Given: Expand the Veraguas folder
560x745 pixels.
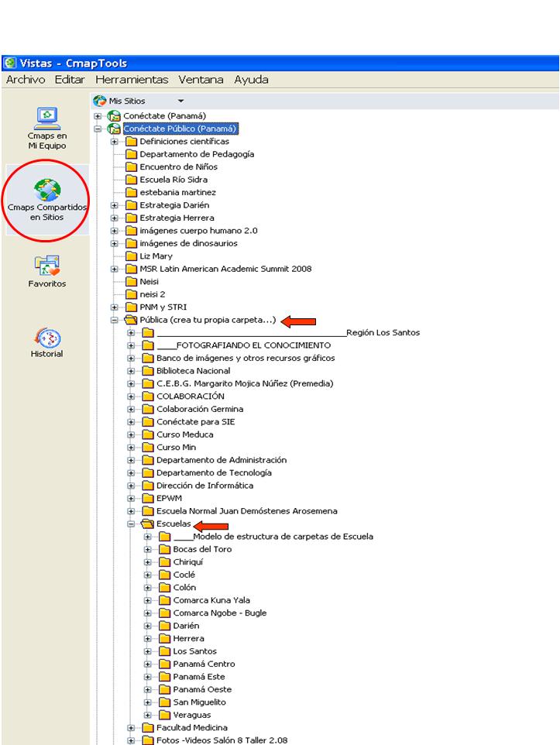Looking at the screenshot, I should 148,715.
